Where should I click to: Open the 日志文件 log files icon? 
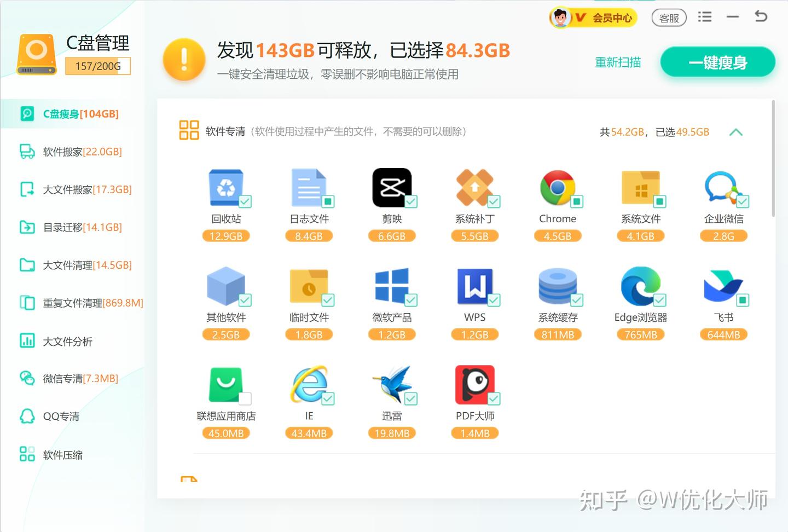(309, 188)
